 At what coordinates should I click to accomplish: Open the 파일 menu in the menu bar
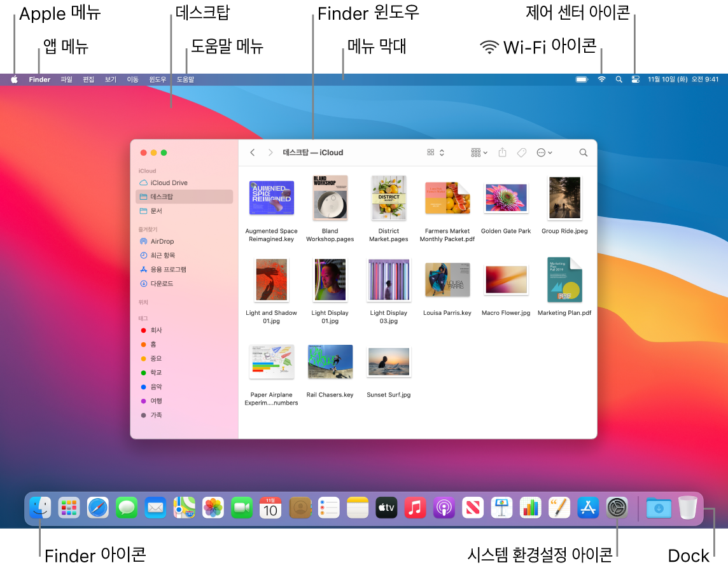66,79
